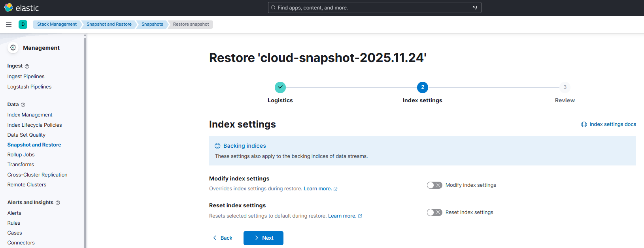Open Alerts in sidebar
Viewport: 644px width, 248px height.
(x=15, y=213)
